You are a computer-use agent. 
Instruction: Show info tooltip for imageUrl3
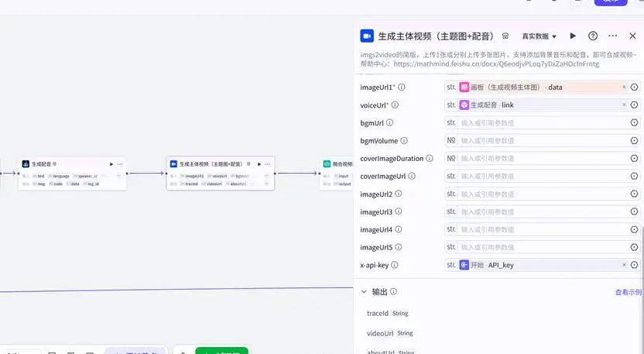[399, 211]
